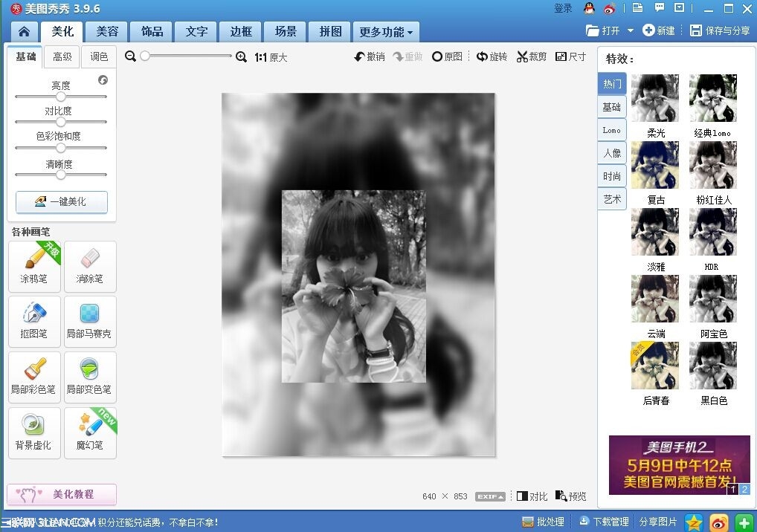Image resolution: width=757 pixels, height=532 pixels.
Task: Expand the dropdown arrow beside 打开
Action: coord(630,31)
